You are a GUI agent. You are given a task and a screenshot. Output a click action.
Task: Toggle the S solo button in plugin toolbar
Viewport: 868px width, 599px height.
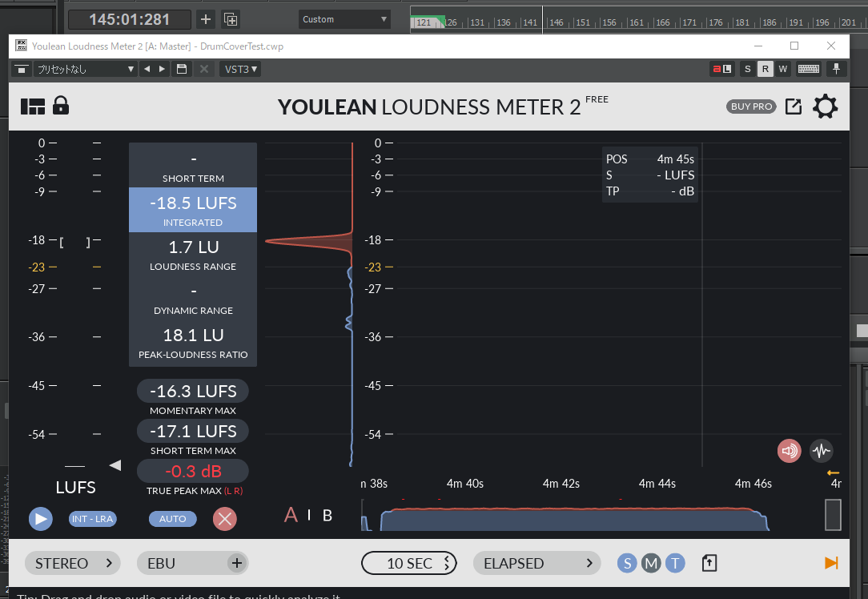(x=748, y=69)
